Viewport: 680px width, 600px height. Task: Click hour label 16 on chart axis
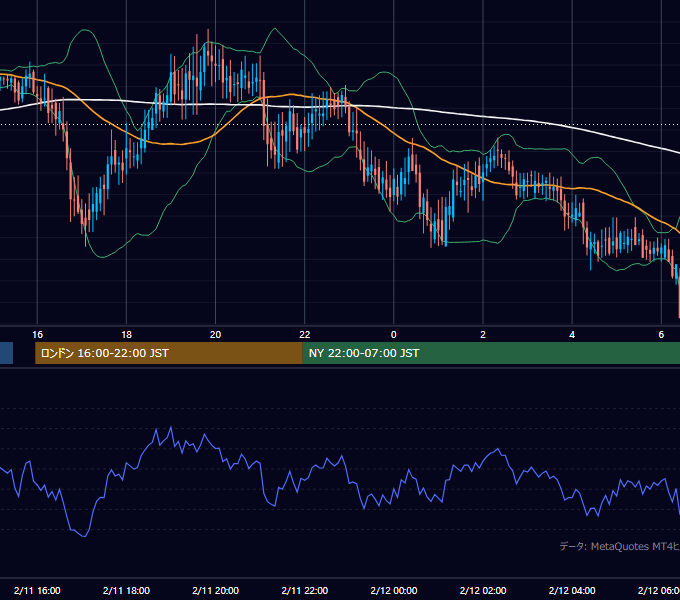coord(37,334)
